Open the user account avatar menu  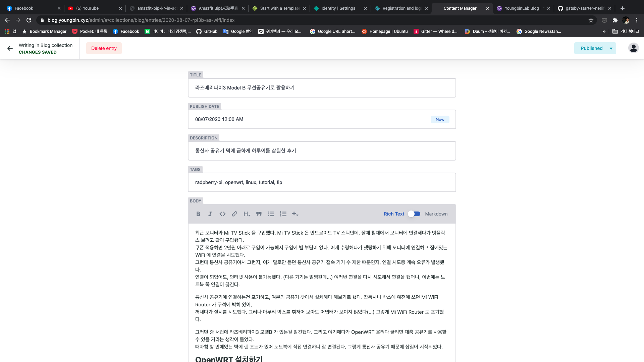633,48
